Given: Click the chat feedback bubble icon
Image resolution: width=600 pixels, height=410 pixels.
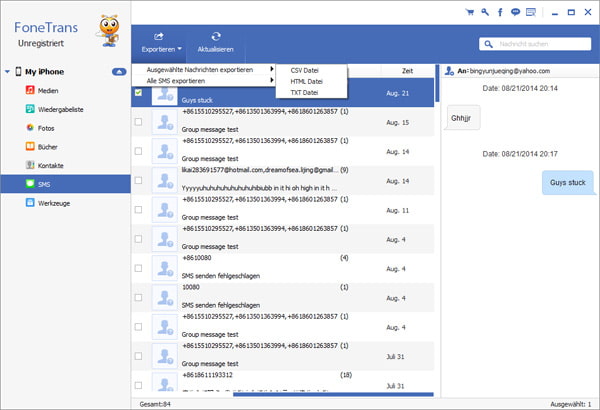Looking at the screenshot, I should (x=515, y=12).
